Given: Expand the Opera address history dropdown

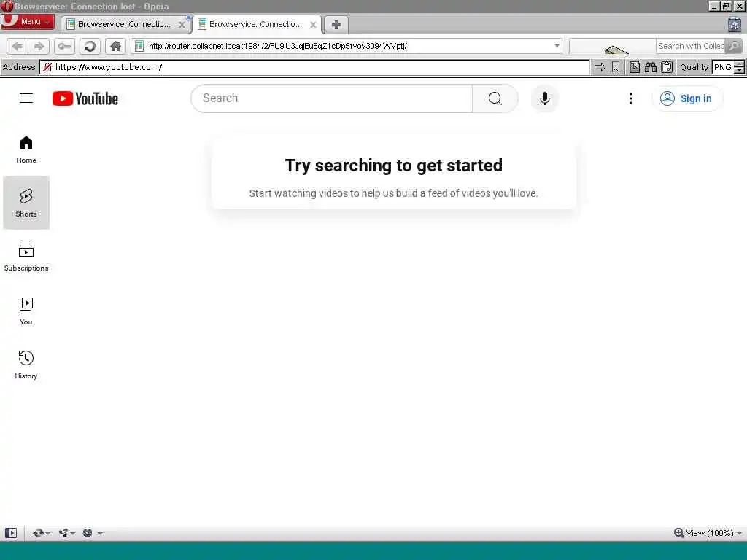Looking at the screenshot, I should coord(557,46).
